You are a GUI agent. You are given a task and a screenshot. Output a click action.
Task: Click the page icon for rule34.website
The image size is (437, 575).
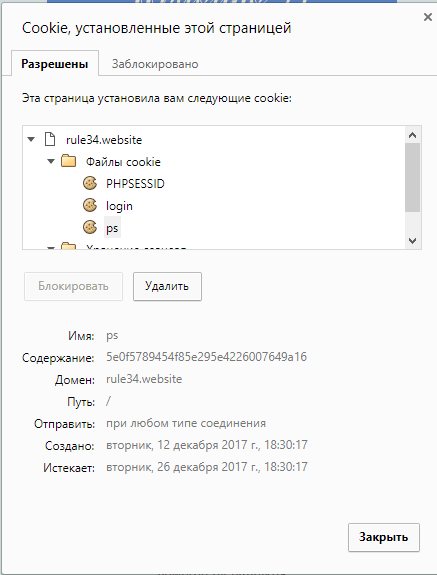[50, 139]
